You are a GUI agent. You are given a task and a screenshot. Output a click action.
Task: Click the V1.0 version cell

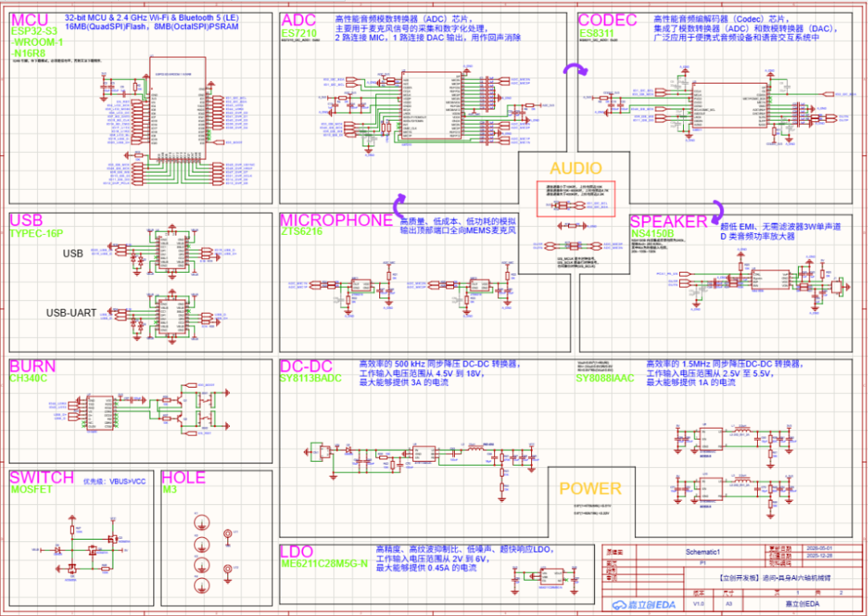pyautogui.click(x=700, y=604)
